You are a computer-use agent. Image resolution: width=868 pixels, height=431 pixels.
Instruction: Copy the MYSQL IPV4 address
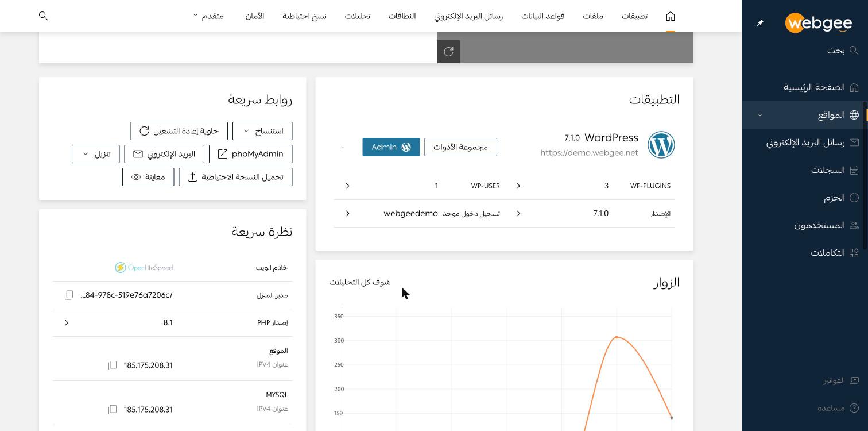click(113, 410)
